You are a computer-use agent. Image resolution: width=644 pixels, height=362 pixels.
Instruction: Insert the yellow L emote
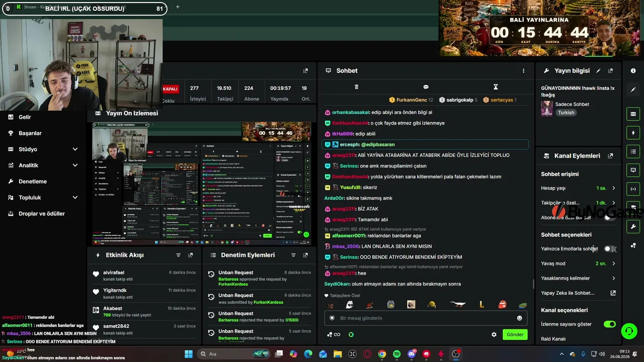(x=481, y=304)
